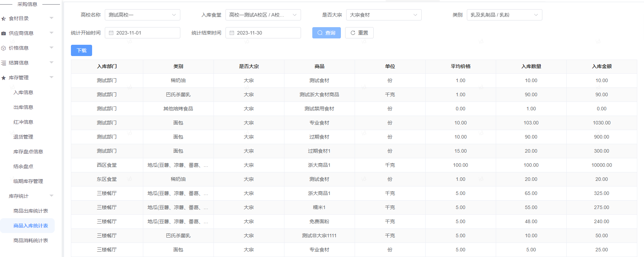Click the 325.00 amount cell
Viewport: 644px width, 257px height.
click(x=602, y=193)
